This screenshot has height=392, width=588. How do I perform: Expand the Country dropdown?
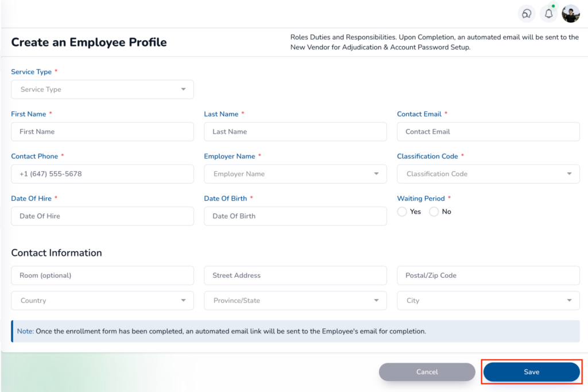(102, 301)
